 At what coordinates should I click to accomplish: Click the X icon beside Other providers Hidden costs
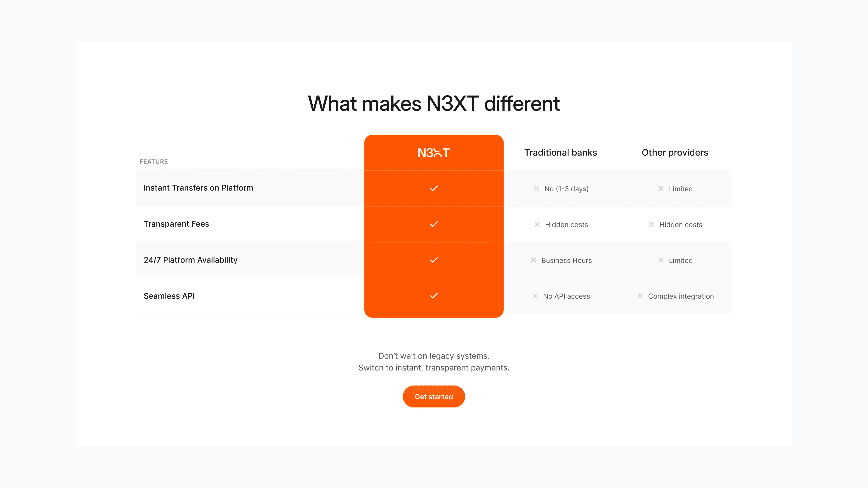(651, 224)
